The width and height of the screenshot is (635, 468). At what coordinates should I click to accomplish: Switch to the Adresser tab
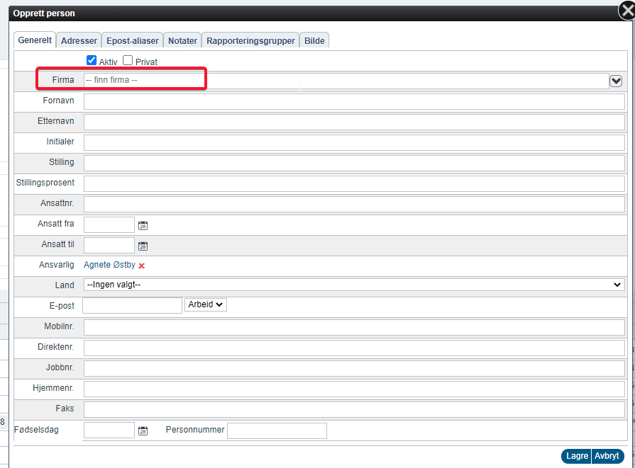(79, 41)
